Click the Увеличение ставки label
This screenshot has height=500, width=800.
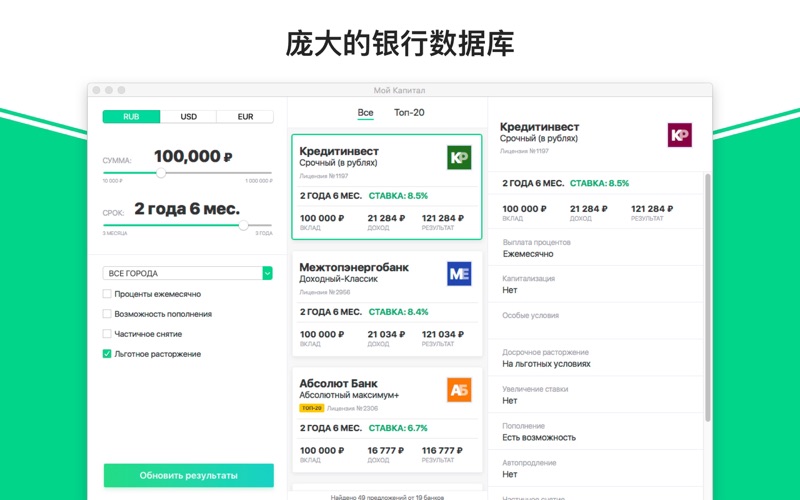click(x=535, y=389)
